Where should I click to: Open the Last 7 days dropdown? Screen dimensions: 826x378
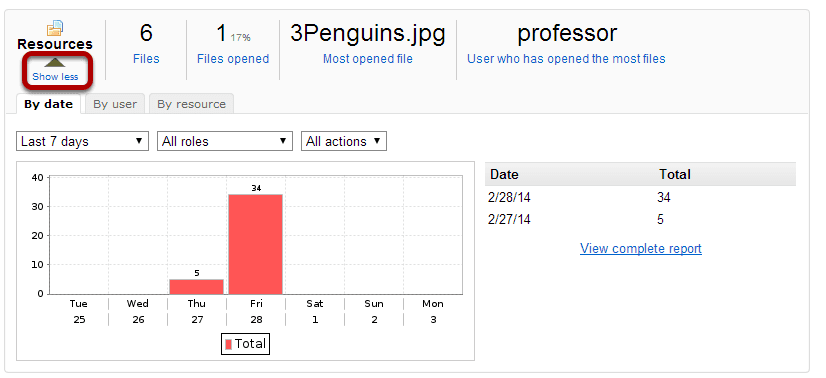(x=82, y=141)
